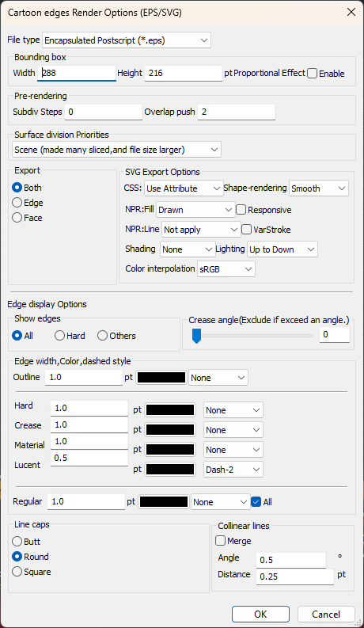
Task: Open the Regular dash style dropdown
Action: click(221, 502)
